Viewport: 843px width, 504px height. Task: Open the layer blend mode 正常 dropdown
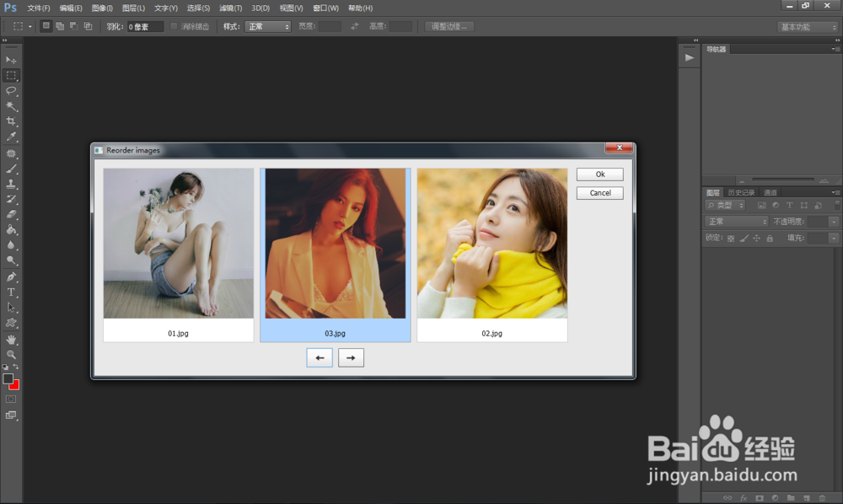pos(737,222)
